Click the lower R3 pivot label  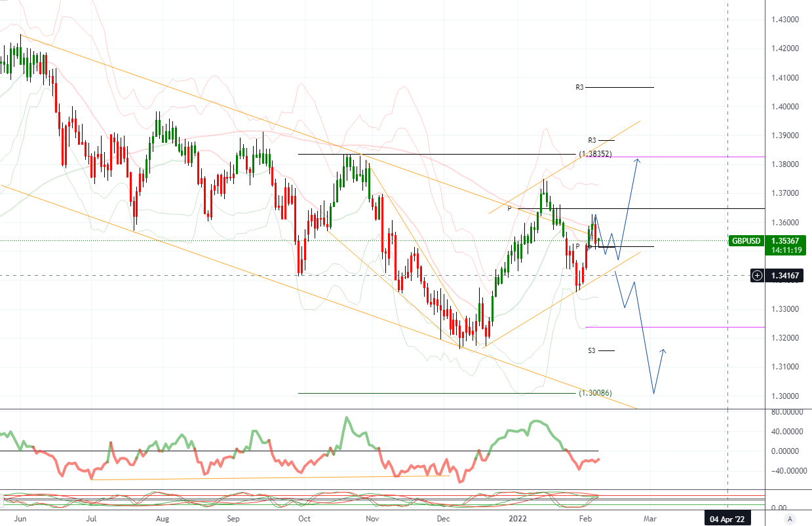592,140
